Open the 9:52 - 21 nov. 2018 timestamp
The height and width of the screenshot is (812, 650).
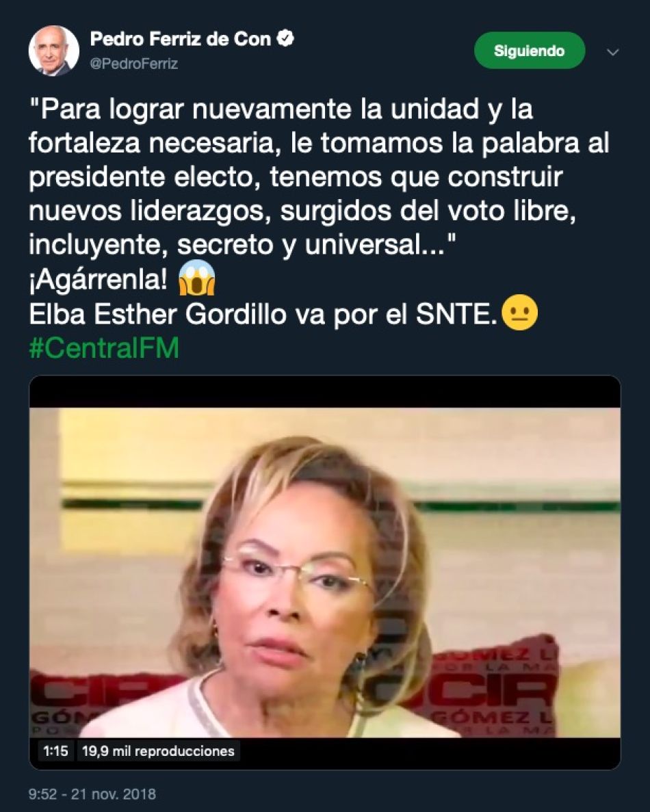click(92, 794)
